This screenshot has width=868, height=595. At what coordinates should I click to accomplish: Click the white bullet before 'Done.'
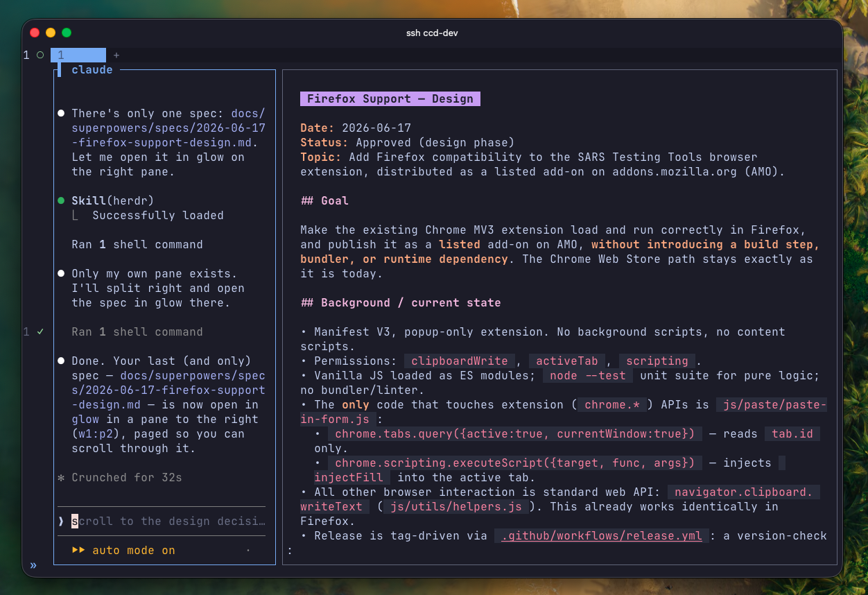(61, 361)
